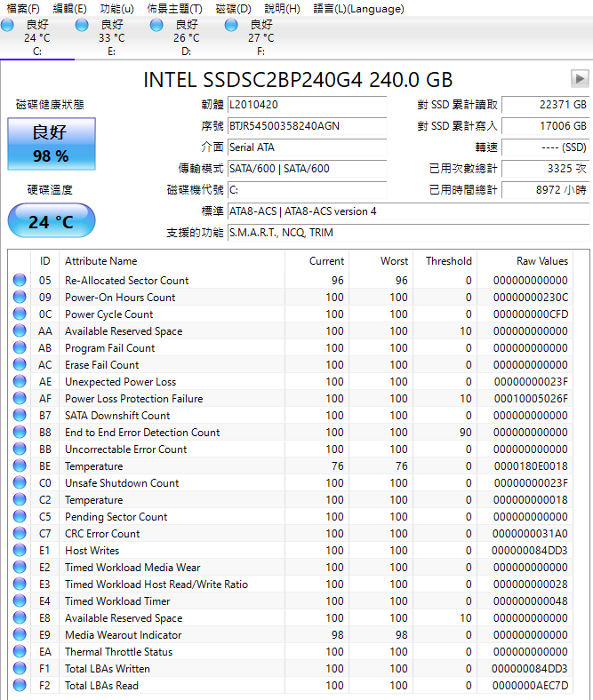Select raw value 00000000230C
Image resolution: width=593 pixels, height=700 pixels.
click(x=531, y=298)
